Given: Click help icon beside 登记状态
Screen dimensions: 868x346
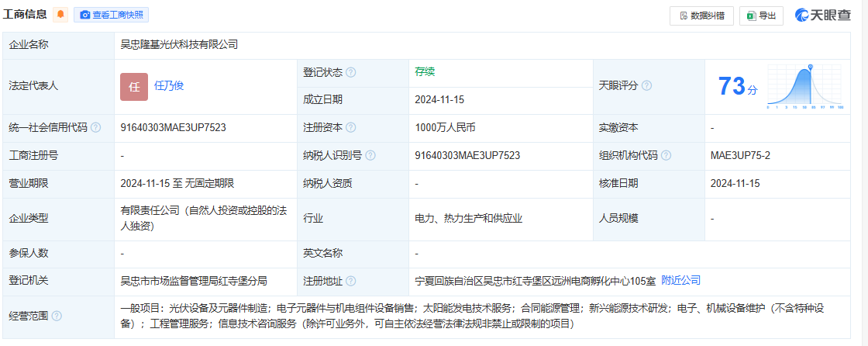Looking at the screenshot, I should point(351,72).
